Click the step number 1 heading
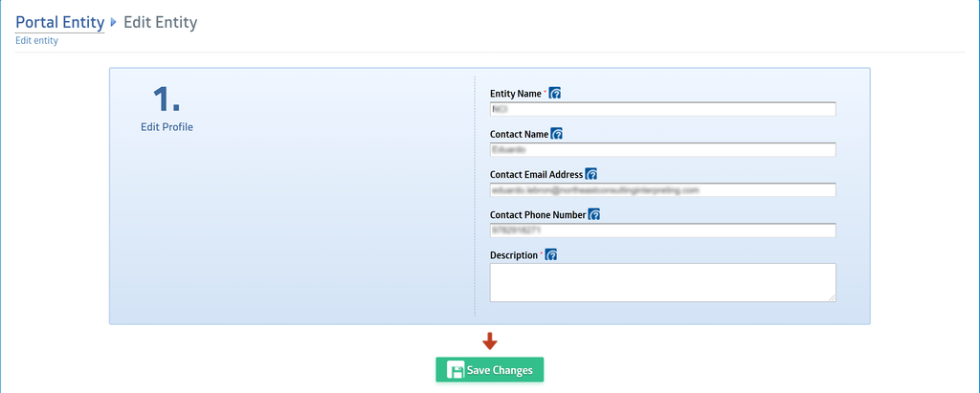980x393 pixels. click(167, 98)
